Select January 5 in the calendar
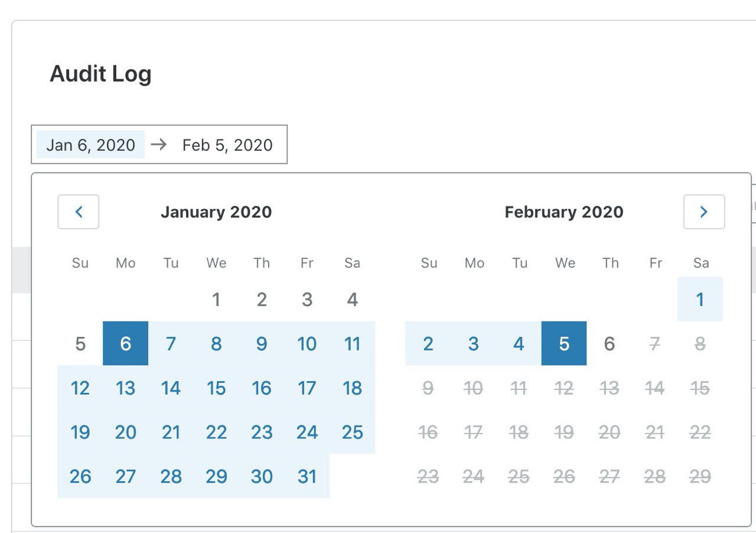 click(x=80, y=343)
